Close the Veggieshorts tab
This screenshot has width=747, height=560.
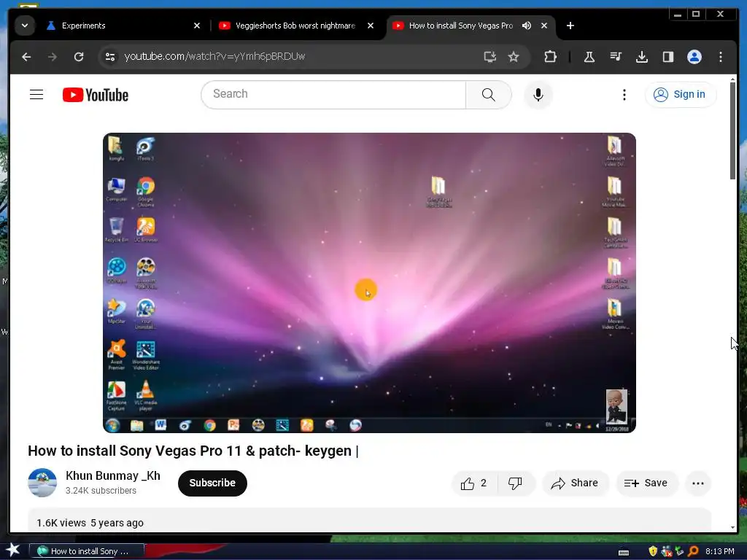[x=370, y=26]
